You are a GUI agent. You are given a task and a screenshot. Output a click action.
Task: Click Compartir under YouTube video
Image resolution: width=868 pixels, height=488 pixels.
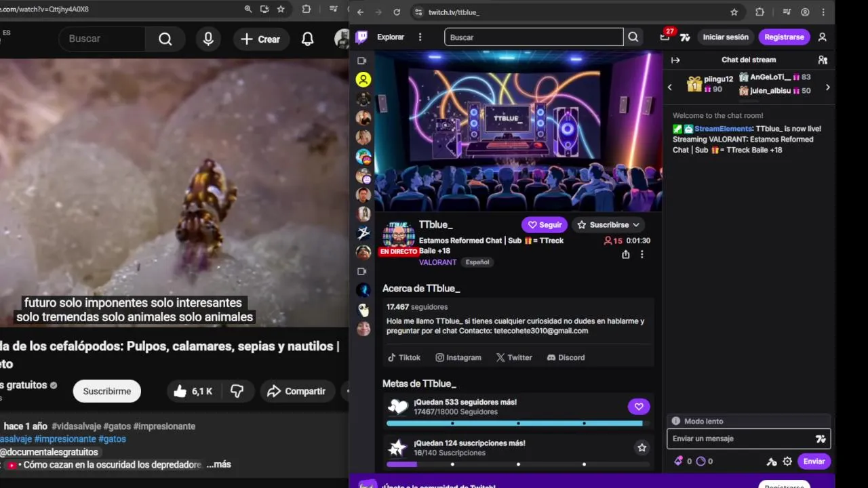[296, 391]
